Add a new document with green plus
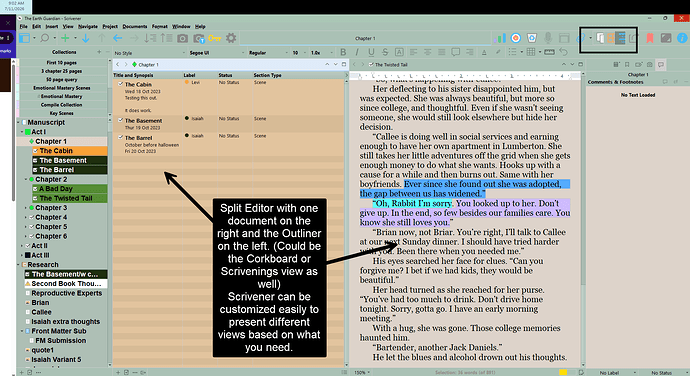This screenshot has height=376, width=690. (x=65, y=38)
